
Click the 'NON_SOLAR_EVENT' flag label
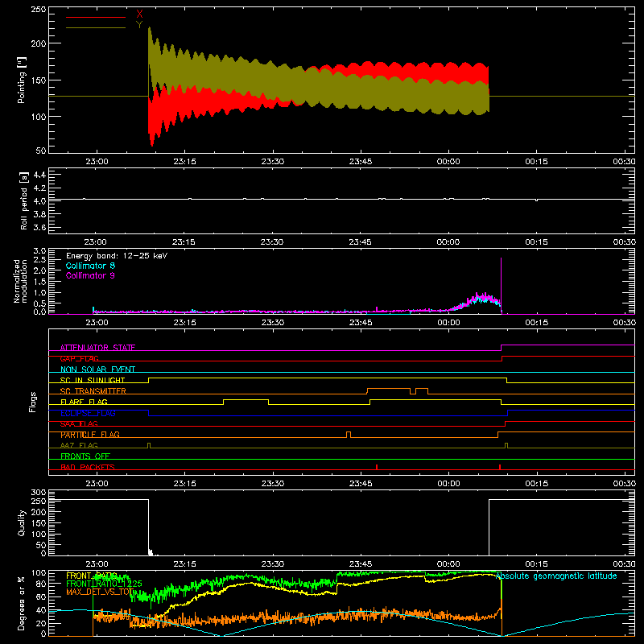[x=97, y=369]
